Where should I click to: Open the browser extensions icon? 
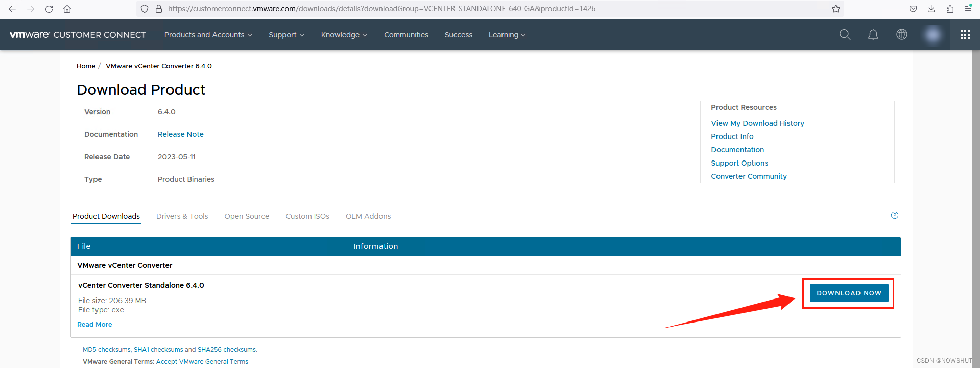(x=950, y=9)
